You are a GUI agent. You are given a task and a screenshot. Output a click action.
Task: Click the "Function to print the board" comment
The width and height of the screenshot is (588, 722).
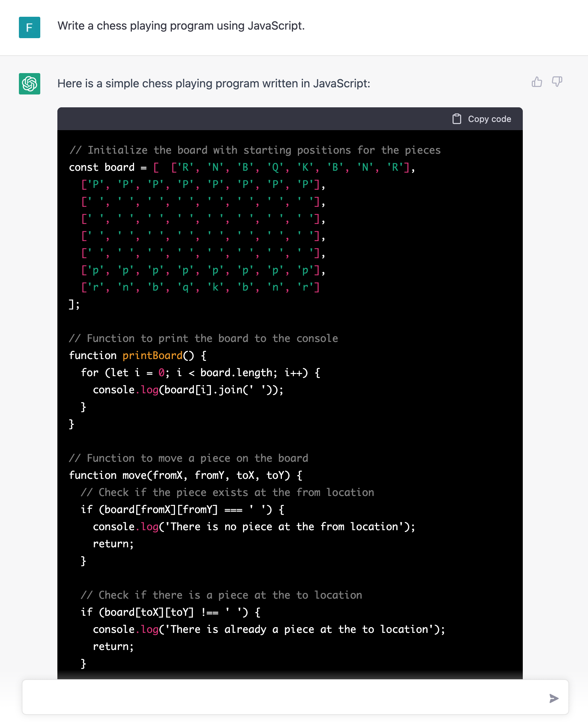pos(203,338)
